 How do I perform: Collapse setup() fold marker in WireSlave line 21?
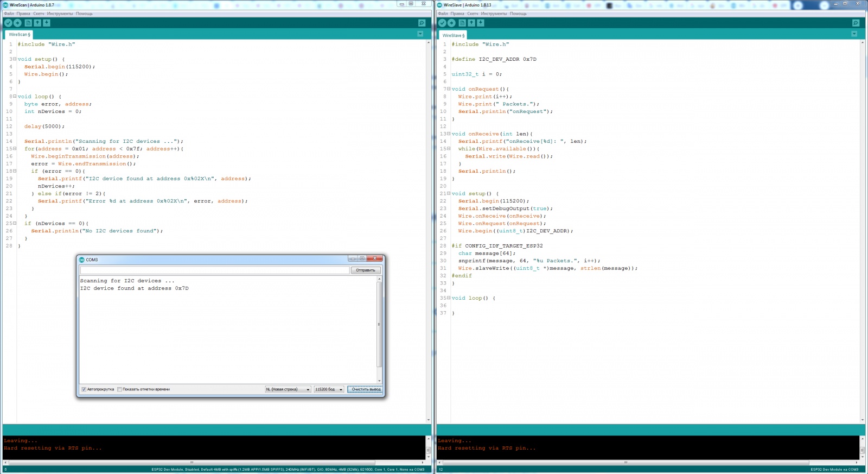[x=449, y=193]
